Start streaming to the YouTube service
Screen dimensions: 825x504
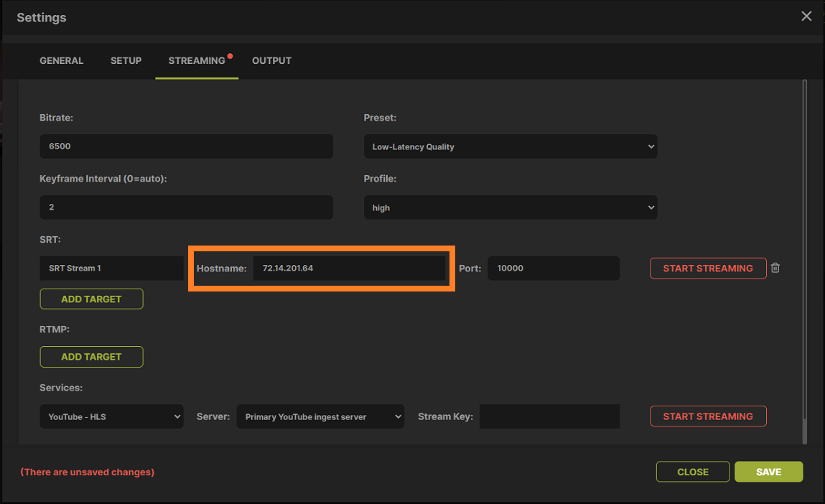point(708,416)
